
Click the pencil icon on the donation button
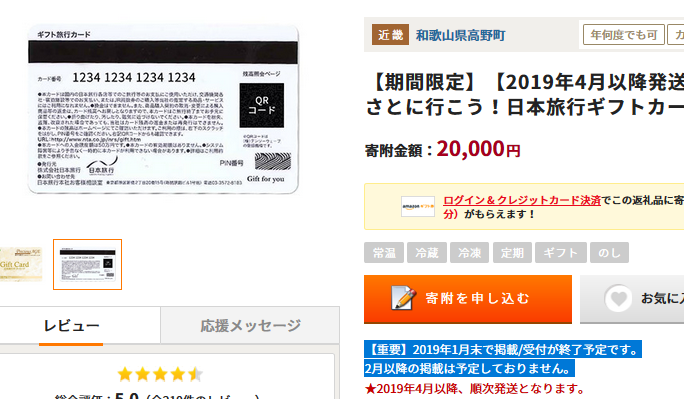pos(403,298)
